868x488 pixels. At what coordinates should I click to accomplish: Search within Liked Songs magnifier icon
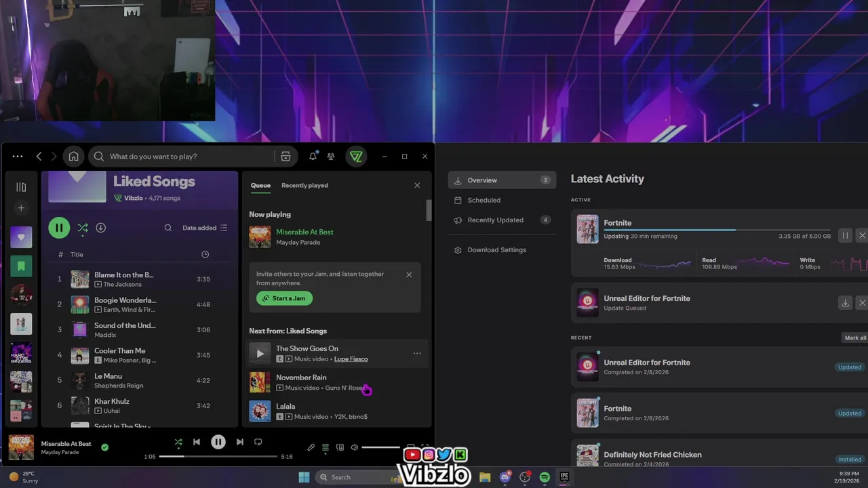click(x=168, y=228)
